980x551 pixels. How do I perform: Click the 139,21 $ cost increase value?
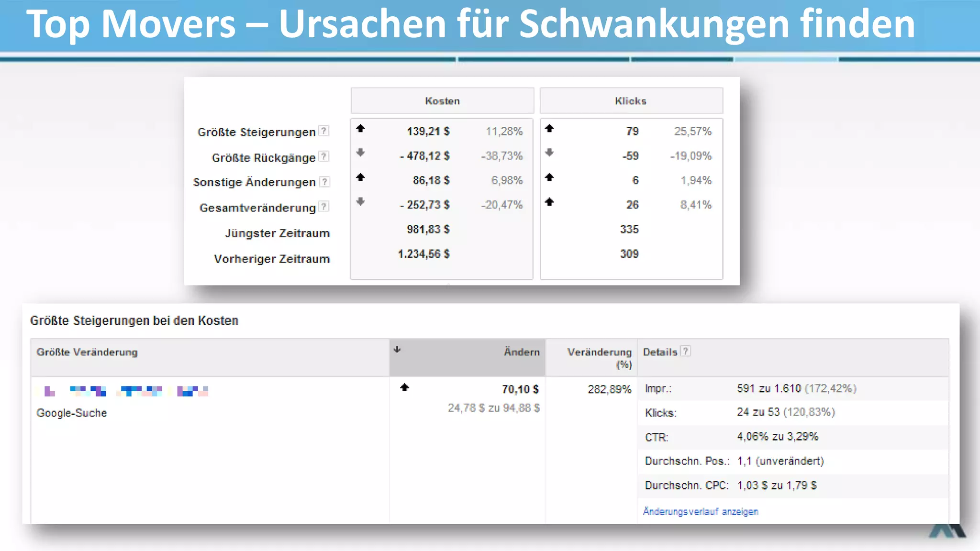428,131
